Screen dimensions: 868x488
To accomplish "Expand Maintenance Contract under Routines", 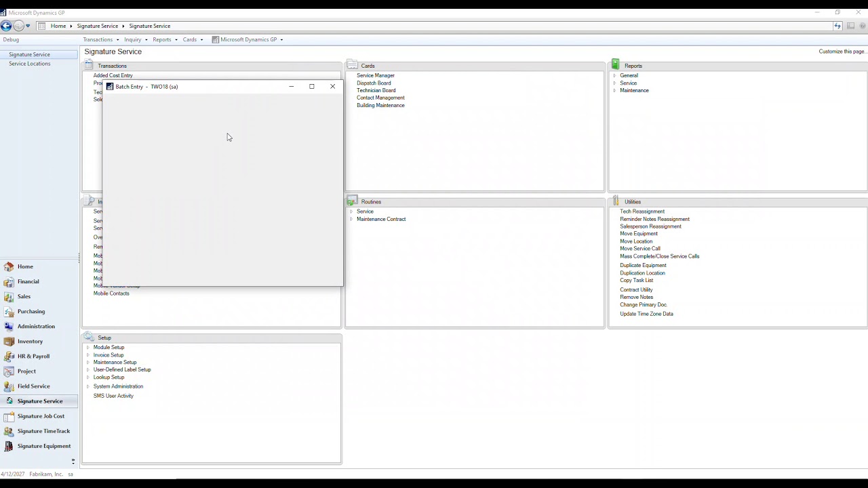I will coord(351,219).
